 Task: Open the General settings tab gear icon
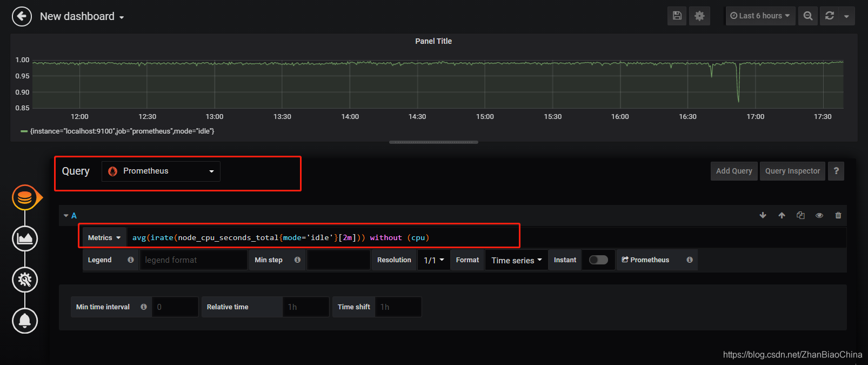[25, 280]
